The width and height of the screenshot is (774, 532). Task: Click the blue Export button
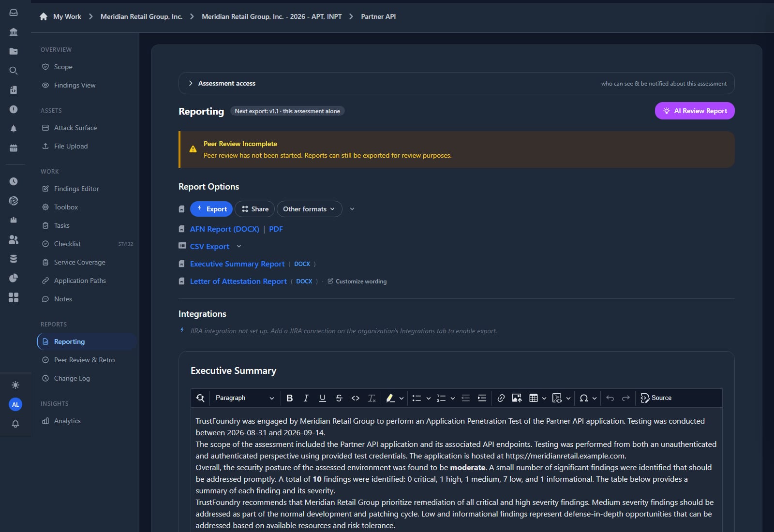pos(211,209)
